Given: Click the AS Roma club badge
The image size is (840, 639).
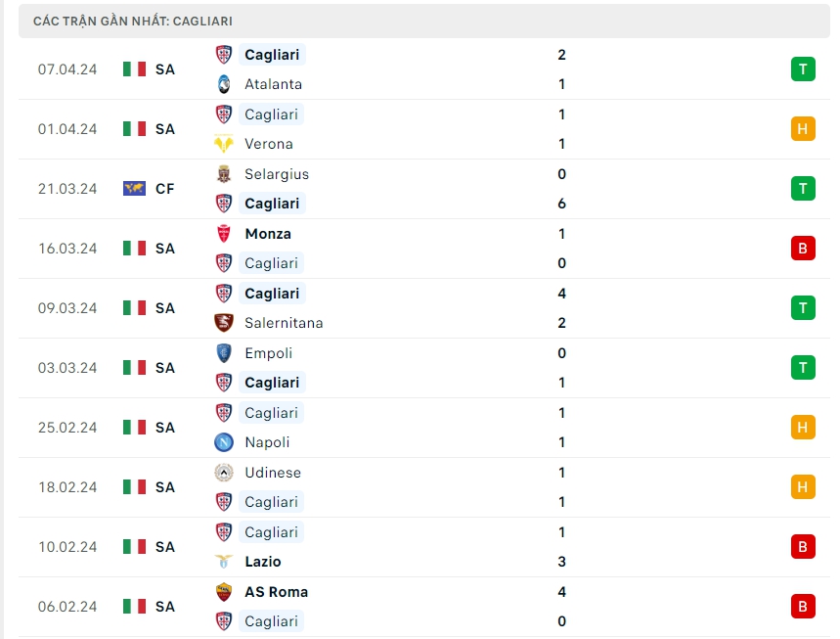Looking at the screenshot, I should 224,592.
